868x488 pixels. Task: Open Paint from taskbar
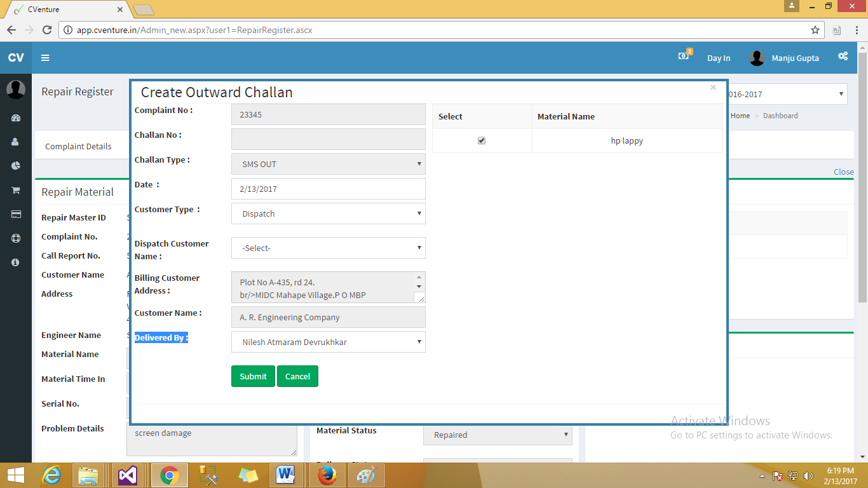pyautogui.click(x=366, y=475)
